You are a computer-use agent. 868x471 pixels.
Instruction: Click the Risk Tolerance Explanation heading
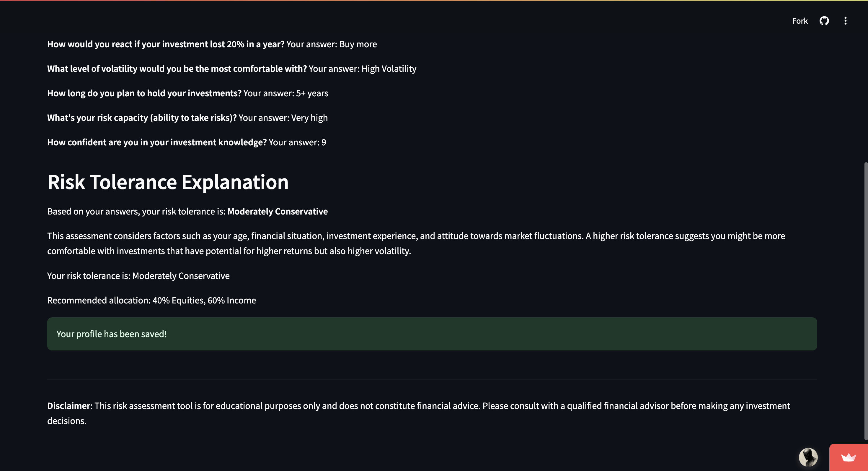coord(168,182)
